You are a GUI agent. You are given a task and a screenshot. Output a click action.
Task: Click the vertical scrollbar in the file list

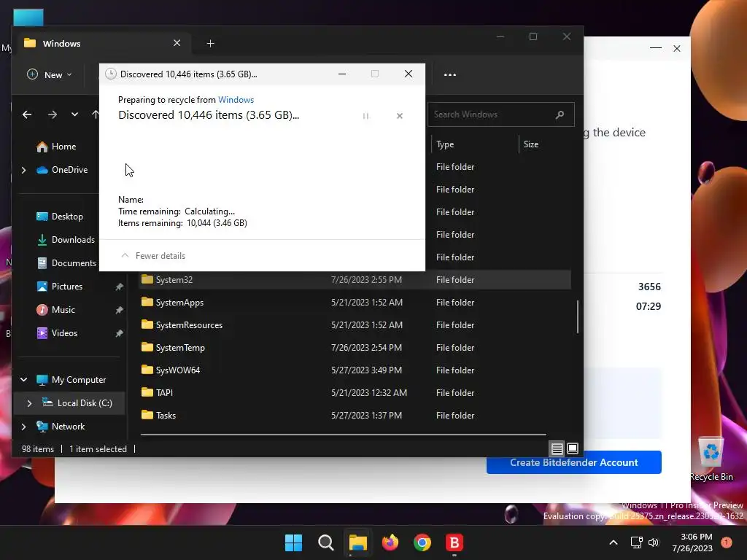[578, 316]
